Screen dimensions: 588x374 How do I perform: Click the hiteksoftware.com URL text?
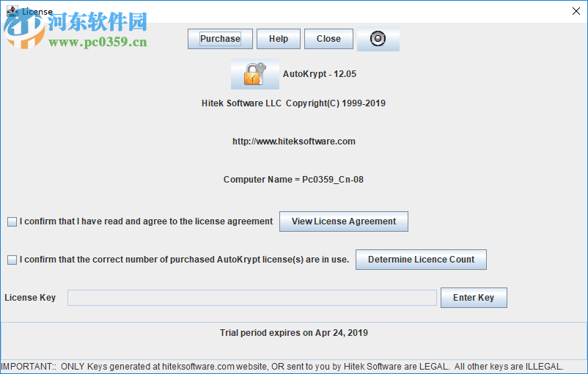293,142
